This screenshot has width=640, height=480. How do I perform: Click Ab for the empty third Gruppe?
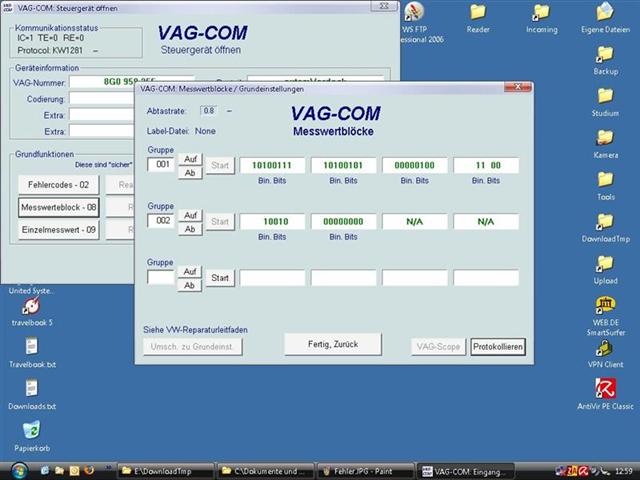(190, 285)
